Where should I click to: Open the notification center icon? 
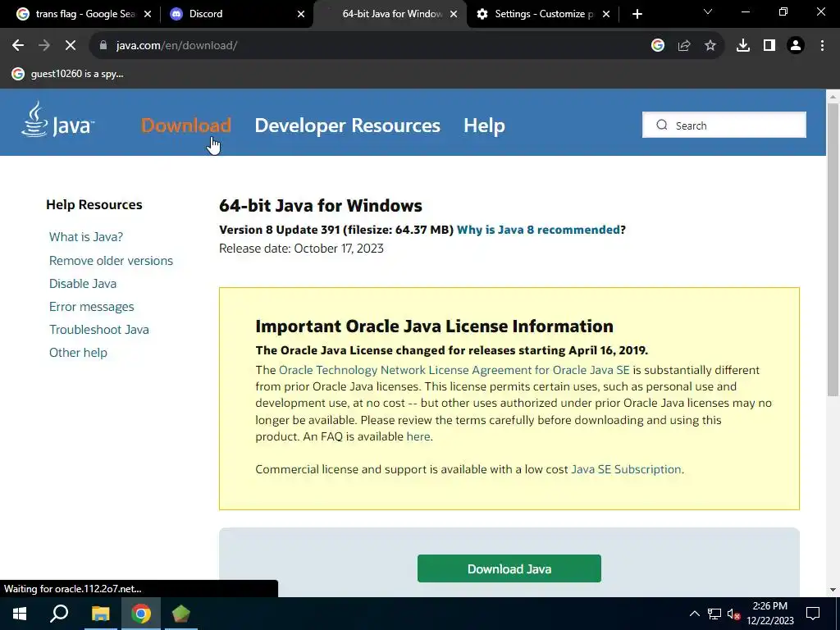pyautogui.click(x=813, y=614)
